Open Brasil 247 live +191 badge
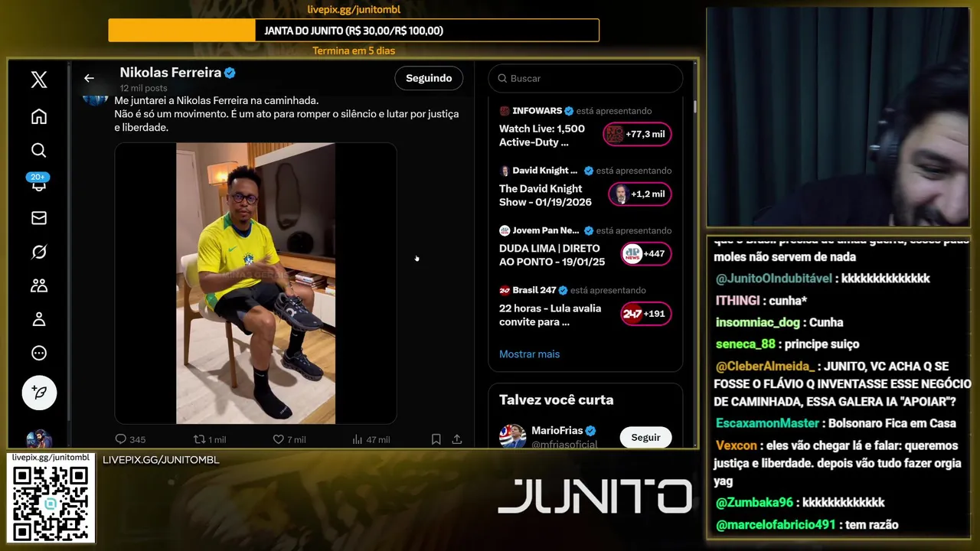 point(645,314)
